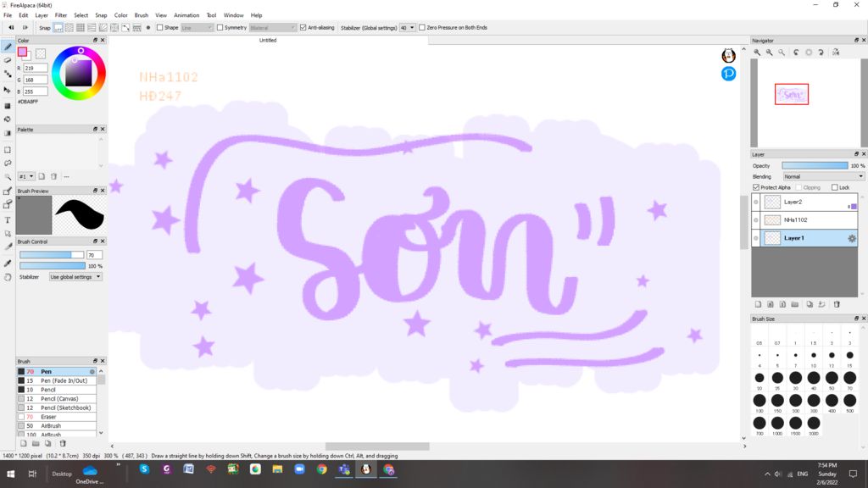Select the Select Pen tool

pyautogui.click(x=8, y=191)
